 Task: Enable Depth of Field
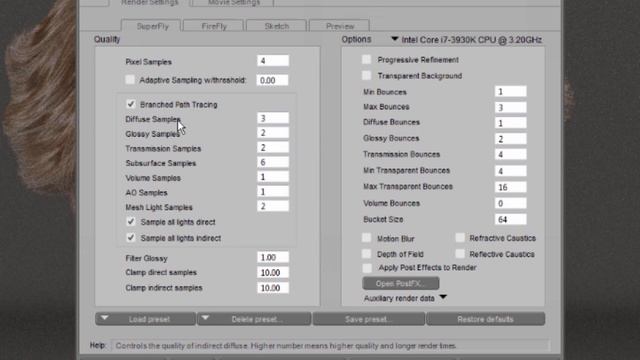tap(367, 254)
